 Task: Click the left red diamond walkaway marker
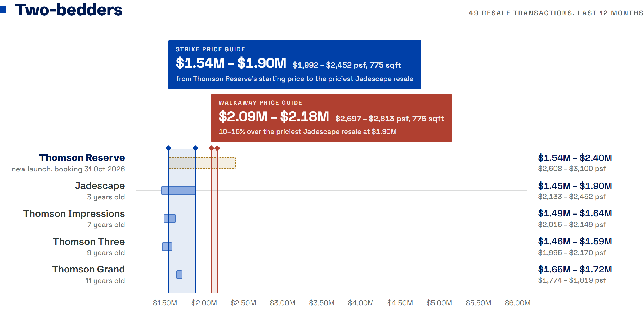(211, 148)
